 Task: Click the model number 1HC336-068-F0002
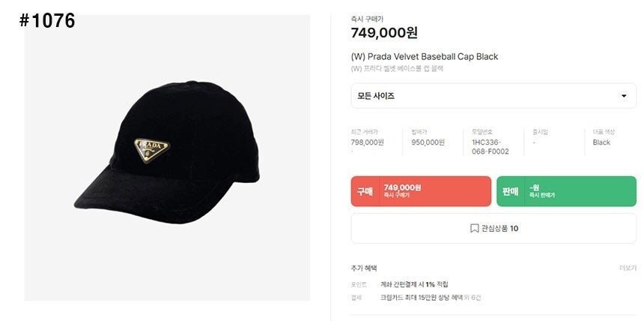coord(490,146)
